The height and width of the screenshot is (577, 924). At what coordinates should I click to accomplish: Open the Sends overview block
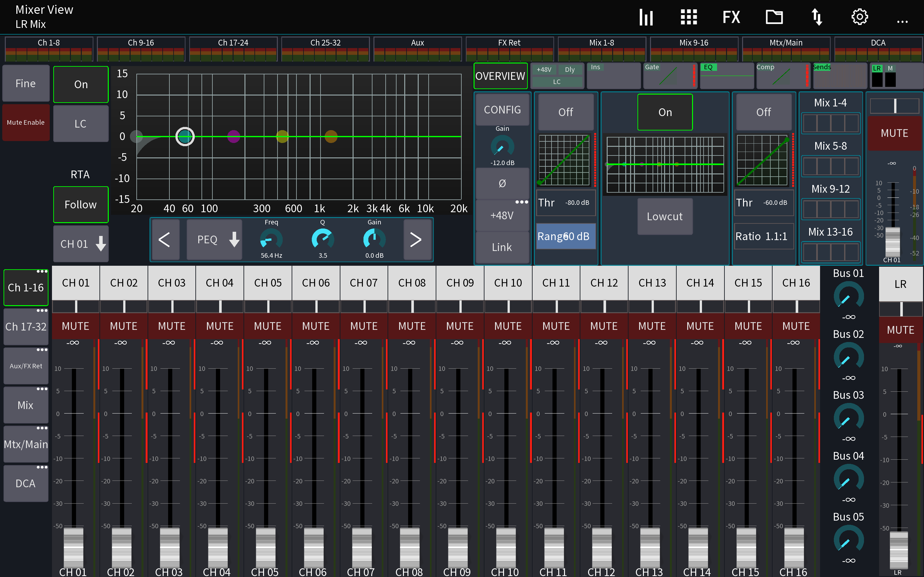(840, 76)
